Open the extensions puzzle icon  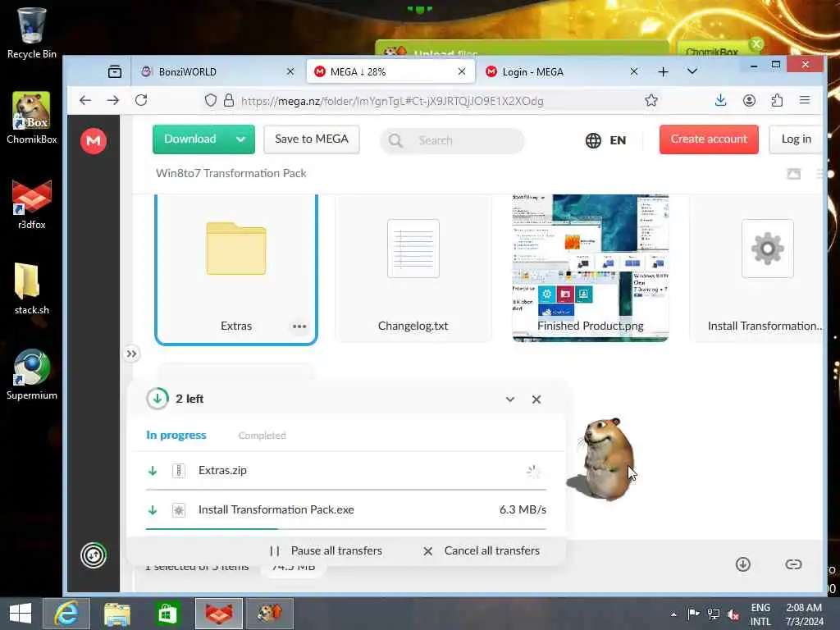[777, 100]
